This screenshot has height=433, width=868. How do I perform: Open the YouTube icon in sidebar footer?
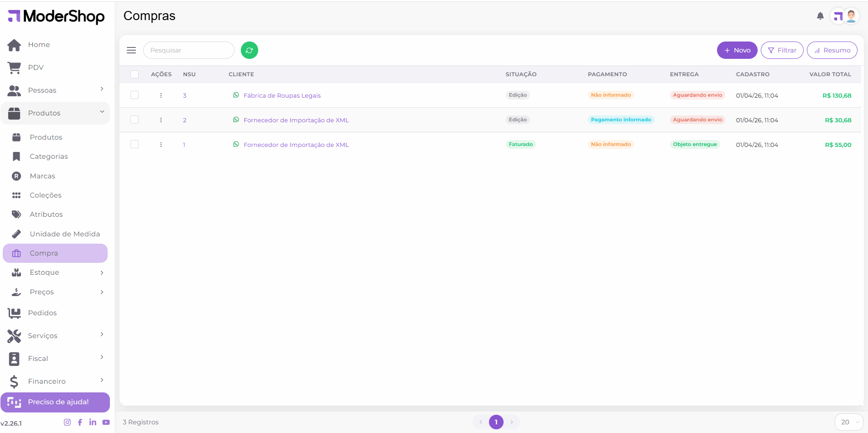(x=106, y=423)
